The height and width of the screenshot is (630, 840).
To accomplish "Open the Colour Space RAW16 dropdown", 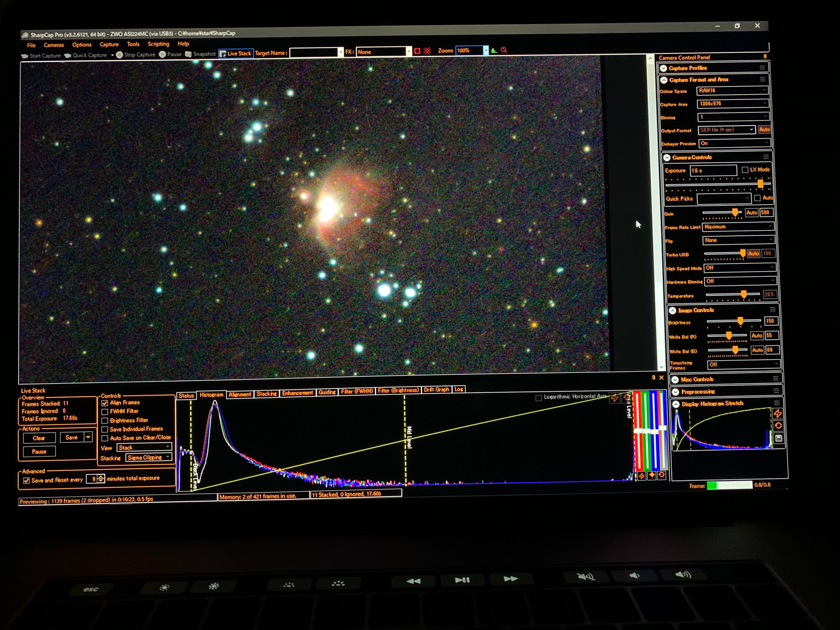I will (732, 90).
